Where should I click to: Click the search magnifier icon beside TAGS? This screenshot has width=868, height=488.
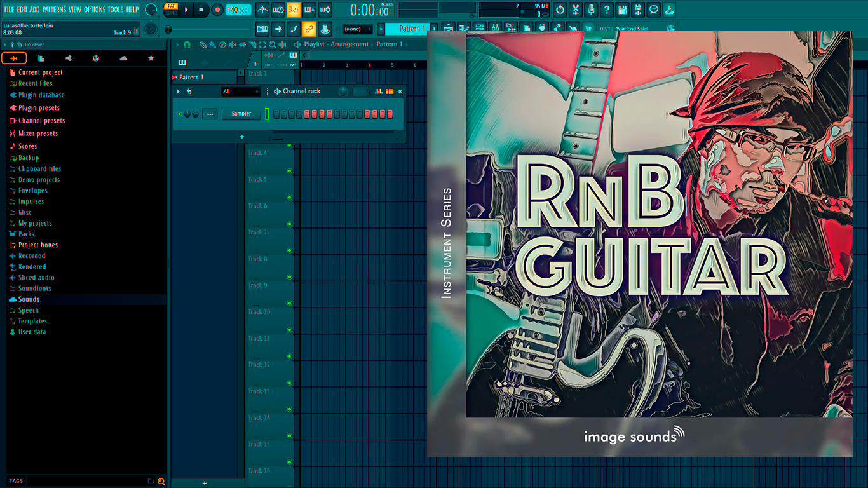tap(161, 481)
